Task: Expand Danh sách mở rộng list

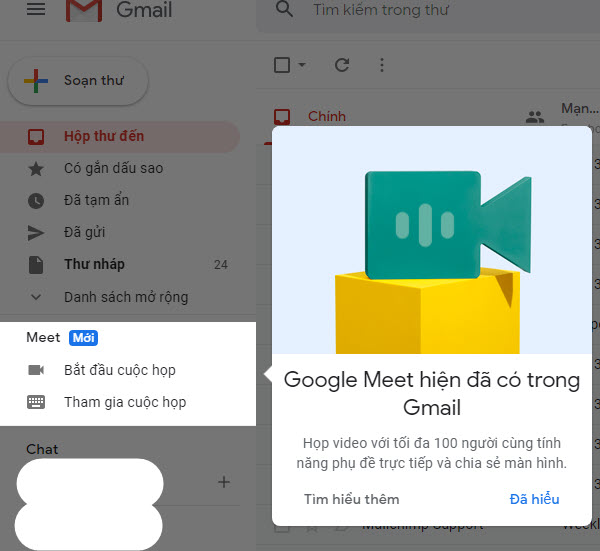Action: point(126,297)
